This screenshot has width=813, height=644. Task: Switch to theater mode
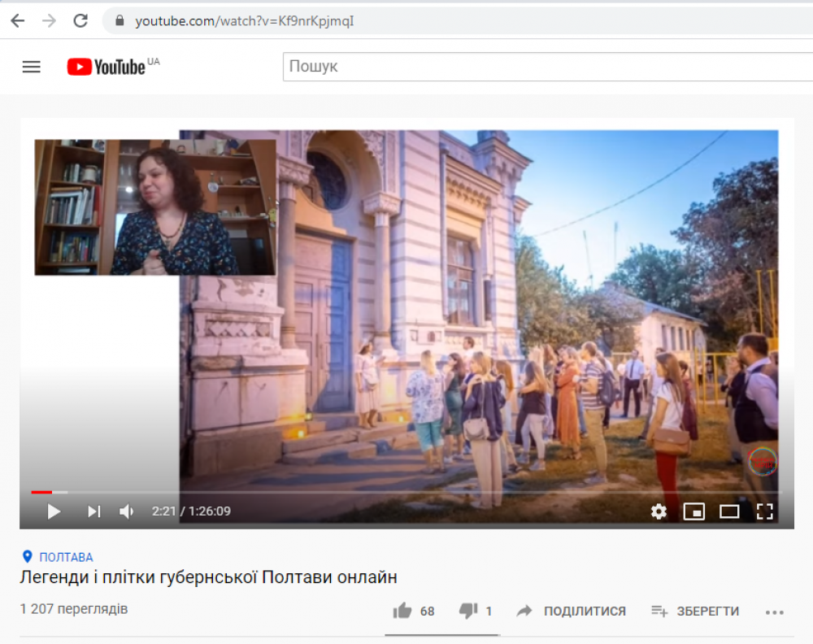tap(729, 511)
